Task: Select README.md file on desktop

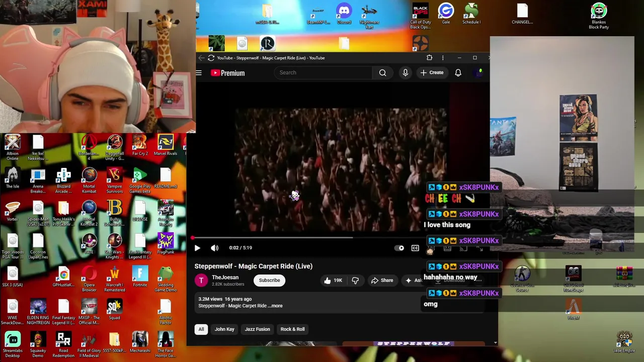Action: click(x=166, y=179)
